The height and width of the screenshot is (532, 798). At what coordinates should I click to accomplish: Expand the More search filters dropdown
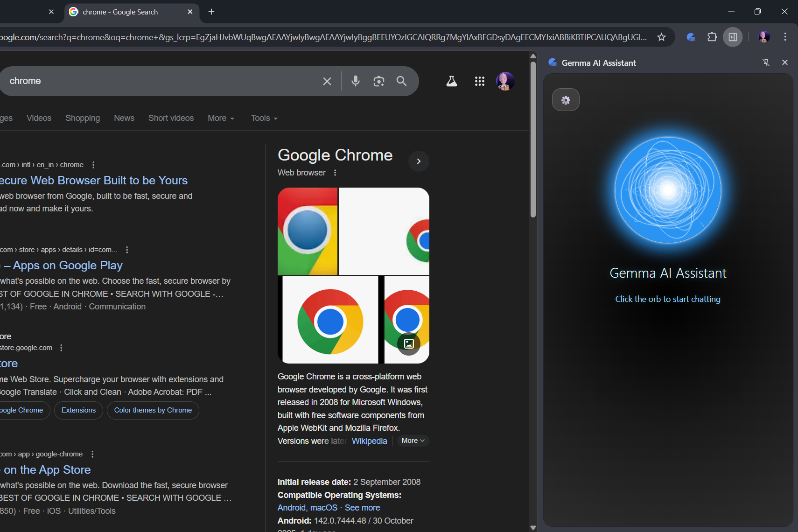pyautogui.click(x=221, y=118)
